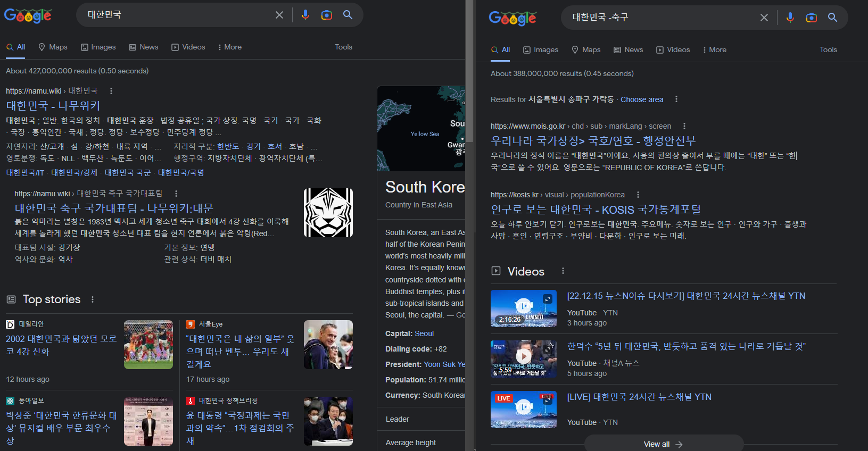Image resolution: width=868 pixels, height=451 pixels.
Task: Select the All tab in the left window
Action: (x=16, y=47)
